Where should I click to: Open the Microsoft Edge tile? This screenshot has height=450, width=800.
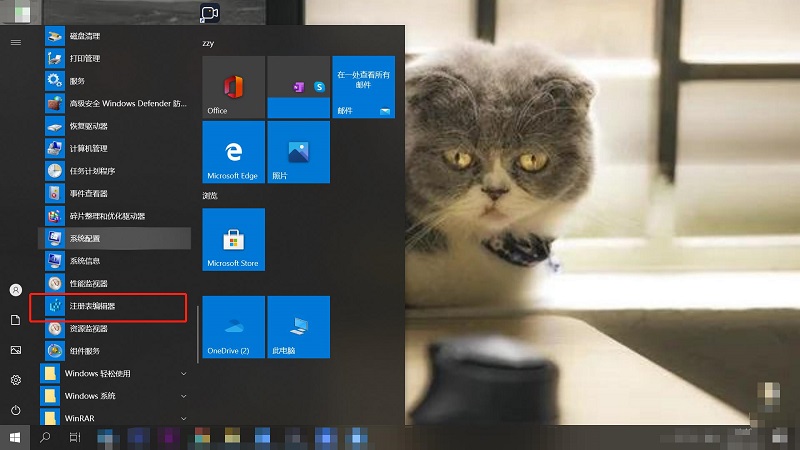click(x=233, y=152)
